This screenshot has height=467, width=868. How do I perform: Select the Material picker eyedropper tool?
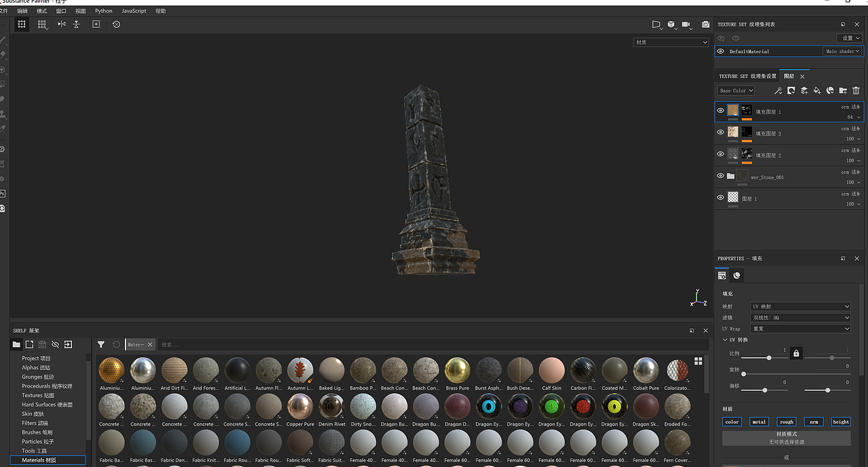click(3, 129)
